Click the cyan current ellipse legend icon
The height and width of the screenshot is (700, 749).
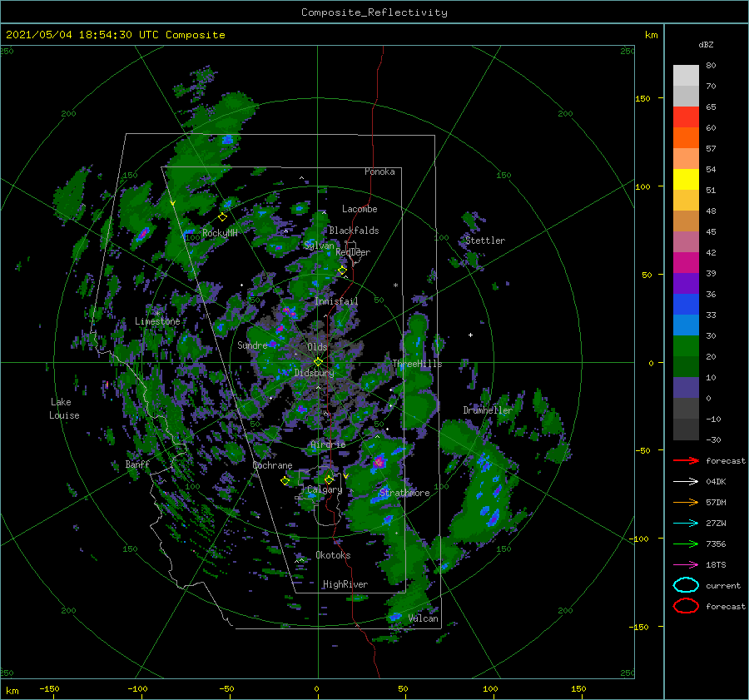(x=686, y=585)
